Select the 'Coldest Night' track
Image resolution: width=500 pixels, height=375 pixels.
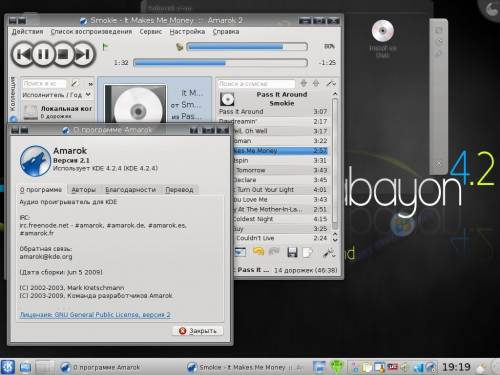click(x=280, y=219)
